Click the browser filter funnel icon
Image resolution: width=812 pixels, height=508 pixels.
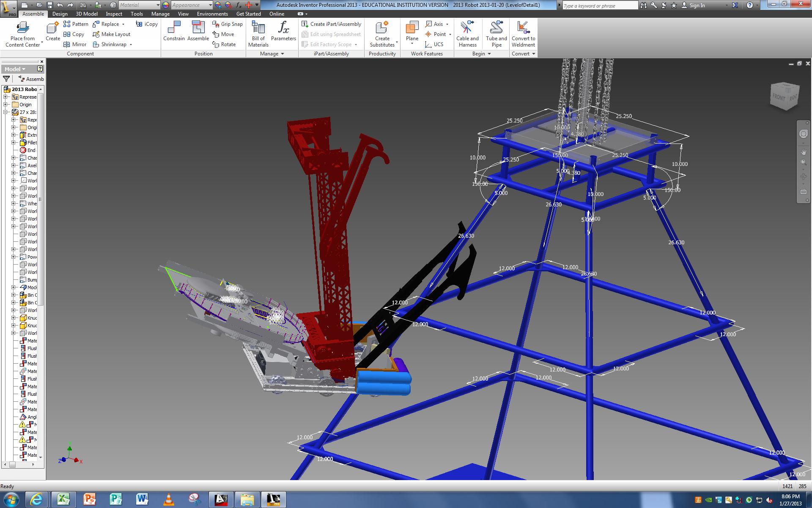coord(6,79)
